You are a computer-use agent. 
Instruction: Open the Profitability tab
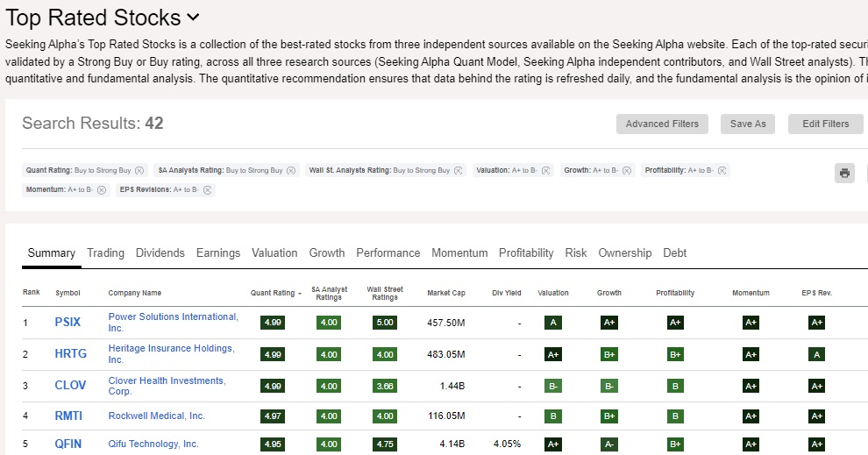(526, 253)
